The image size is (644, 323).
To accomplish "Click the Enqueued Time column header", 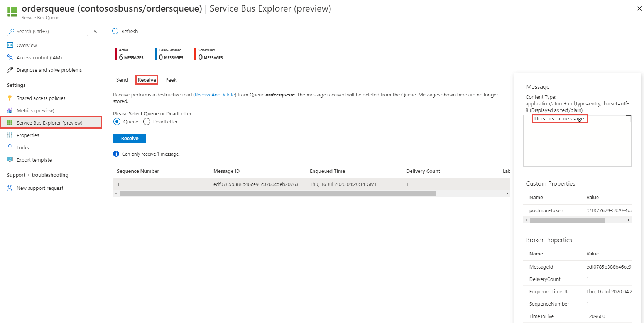I will 328,171.
